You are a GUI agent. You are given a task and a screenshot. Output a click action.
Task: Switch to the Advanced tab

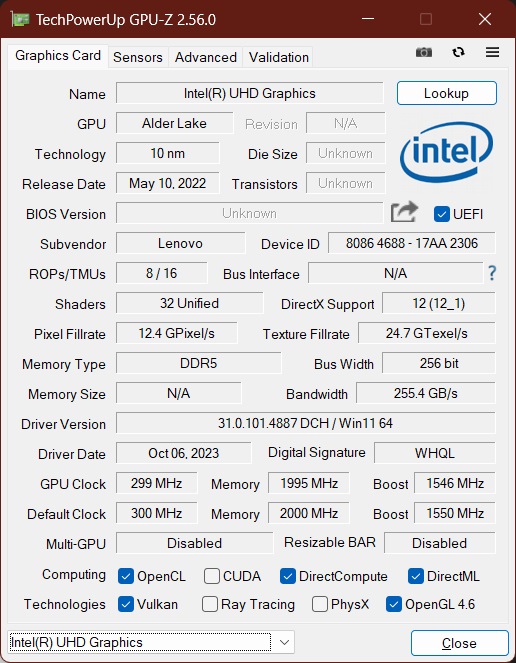[206, 57]
